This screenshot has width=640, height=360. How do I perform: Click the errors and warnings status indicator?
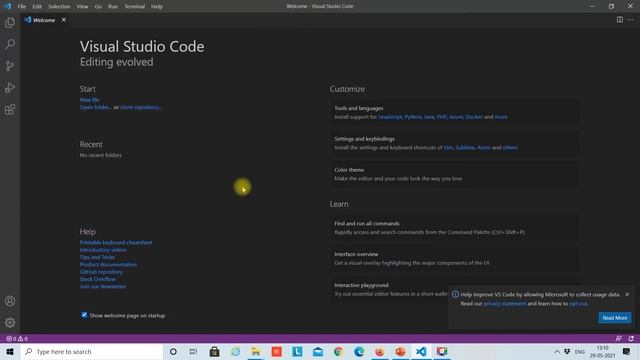[17, 339]
